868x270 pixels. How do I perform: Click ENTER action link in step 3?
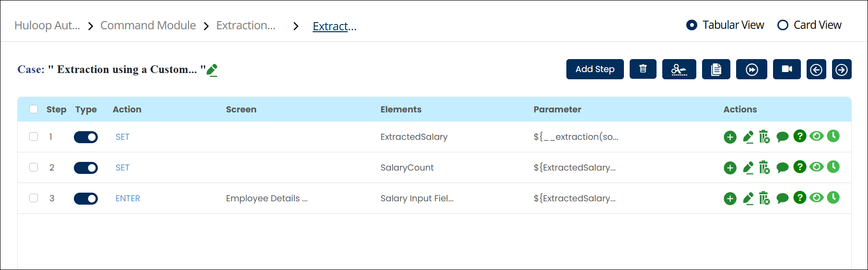pos(128,198)
